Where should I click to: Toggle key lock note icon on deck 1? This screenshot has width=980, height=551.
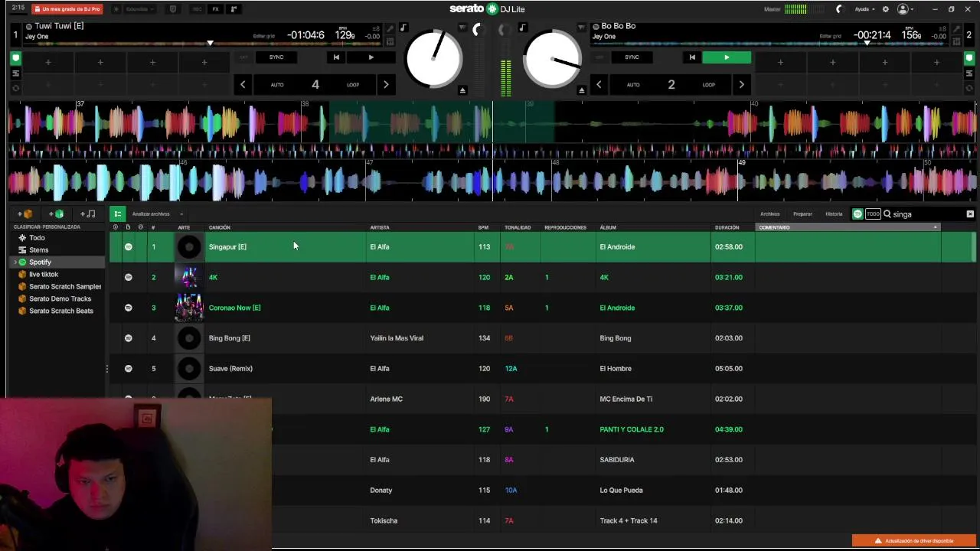[x=403, y=28]
